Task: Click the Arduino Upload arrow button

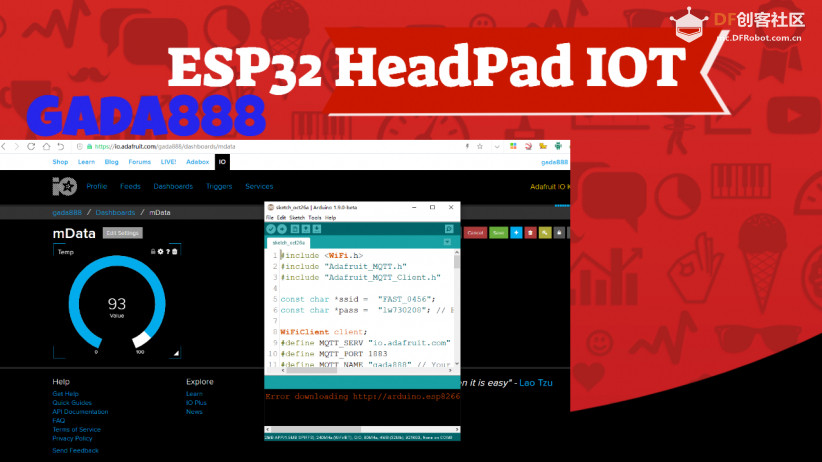Action: tap(282, 229)
